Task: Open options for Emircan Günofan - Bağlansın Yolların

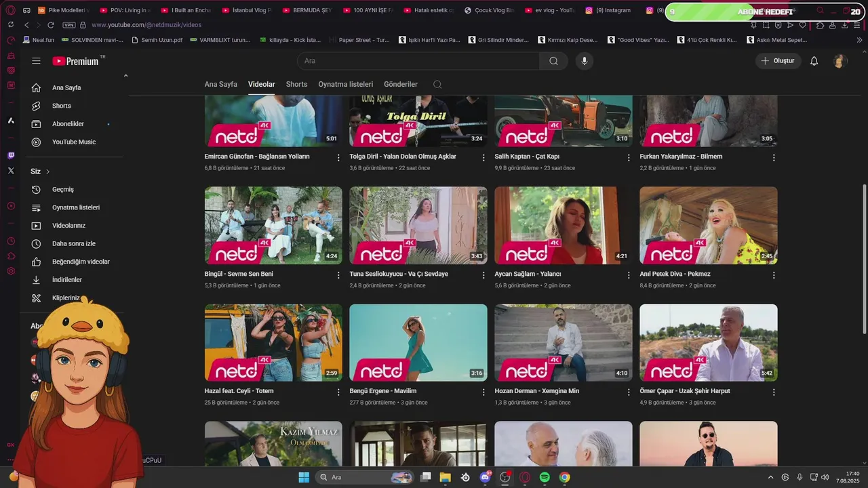Action: 338,157
